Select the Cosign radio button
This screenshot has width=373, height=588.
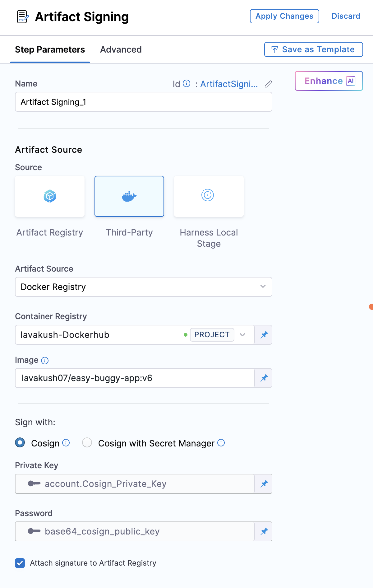coord(20,442)
